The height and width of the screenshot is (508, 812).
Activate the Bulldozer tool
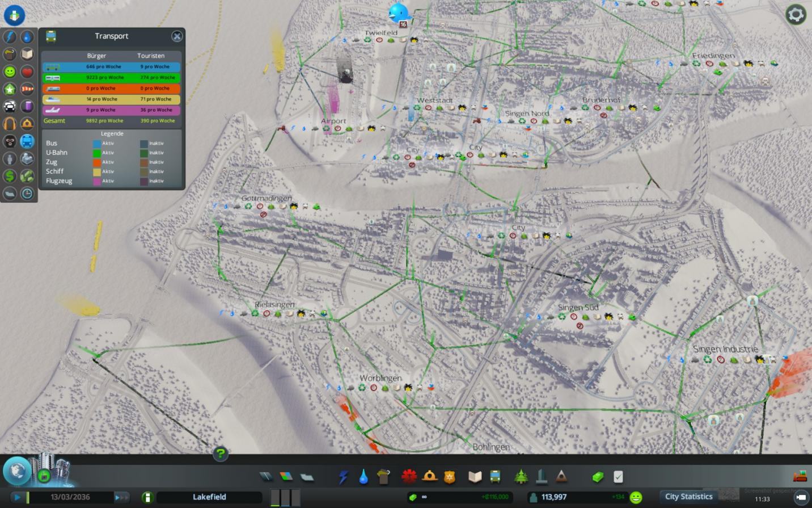click(x=800, y=476)
